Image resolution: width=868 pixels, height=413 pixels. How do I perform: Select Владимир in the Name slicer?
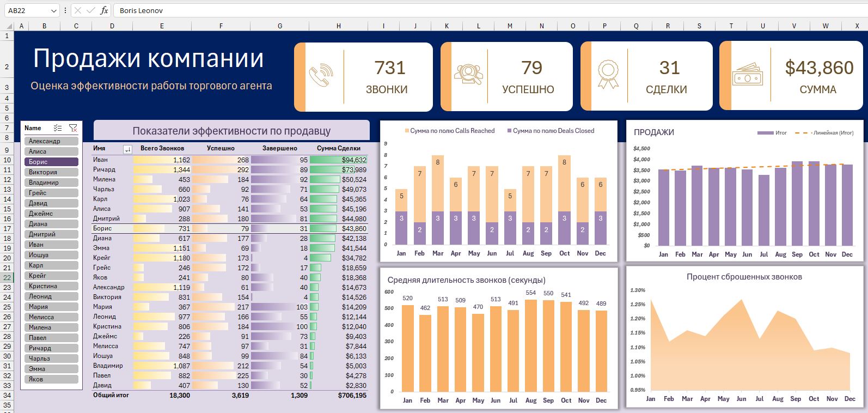(x=51, y=183)
